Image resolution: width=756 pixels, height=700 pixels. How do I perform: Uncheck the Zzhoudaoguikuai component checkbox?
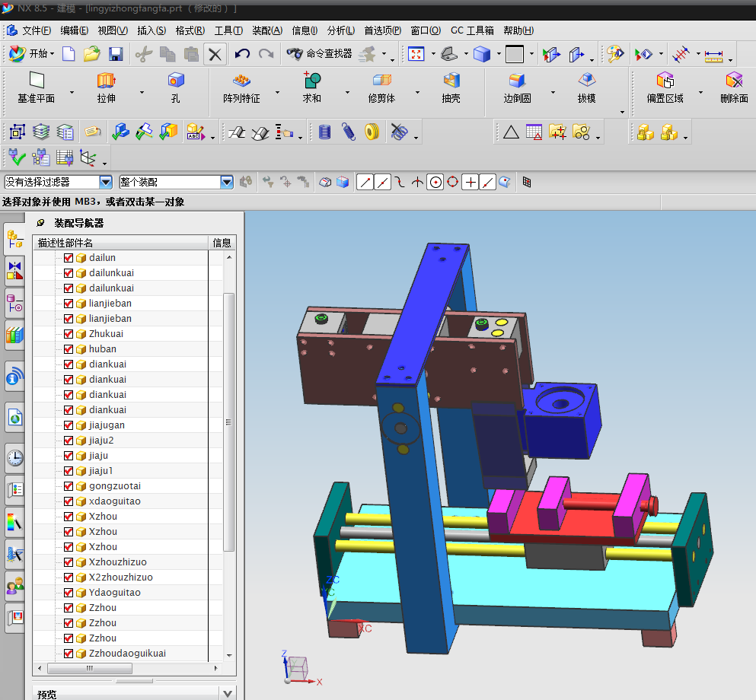click(x=69, y=654)
